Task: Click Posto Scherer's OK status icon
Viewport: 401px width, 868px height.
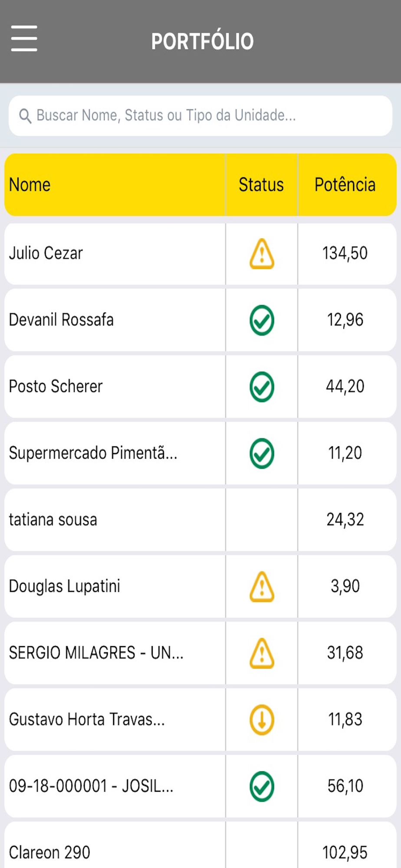Action: (x=262, y=387)
